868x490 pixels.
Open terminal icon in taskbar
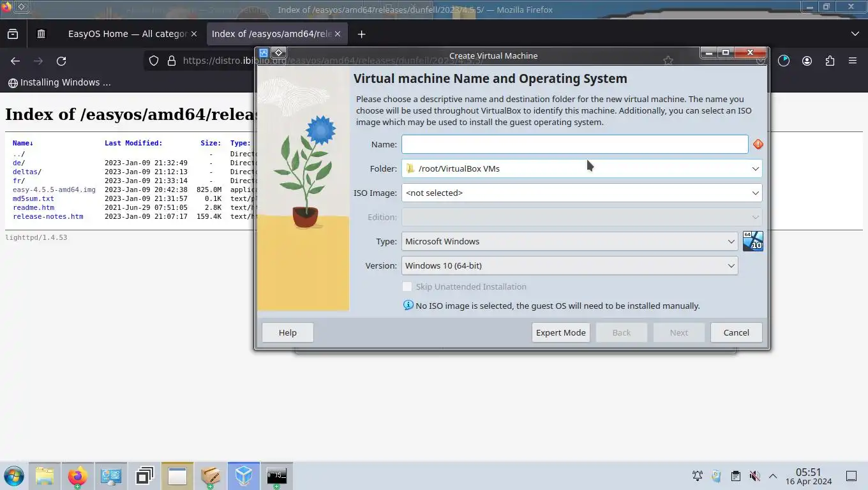pyautogui.click(x=277, y=476)
